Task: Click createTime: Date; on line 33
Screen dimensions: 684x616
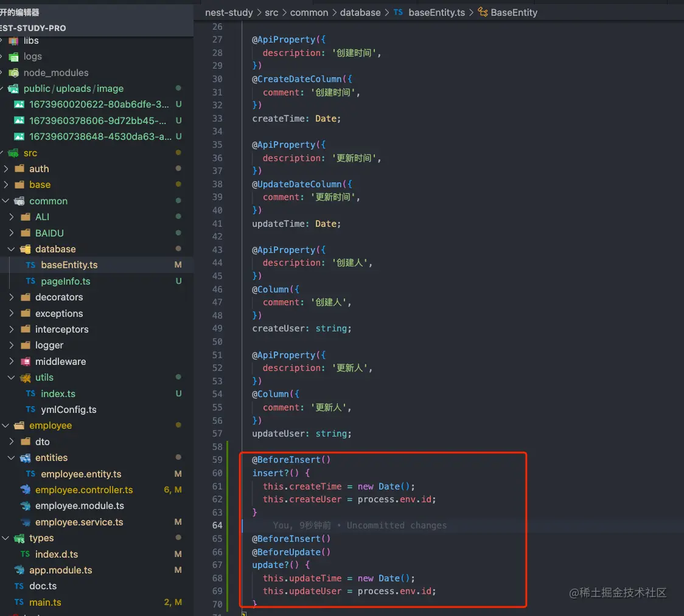Action: (296, 119)
